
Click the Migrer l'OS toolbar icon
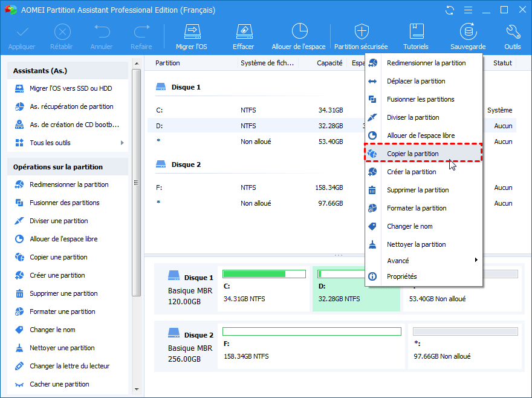pyautogui.click(x=192, y=31)
